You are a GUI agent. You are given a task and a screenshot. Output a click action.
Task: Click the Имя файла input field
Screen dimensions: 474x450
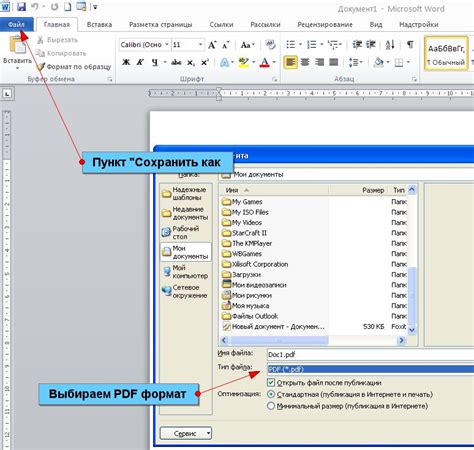pyautogui.click(x=370, y=355)
